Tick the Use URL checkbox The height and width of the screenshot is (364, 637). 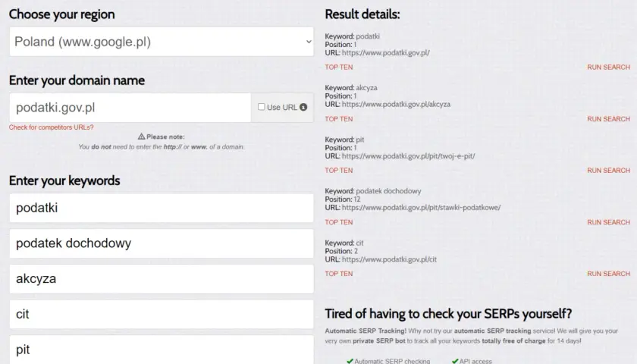pyautogui.click(x=261, y=107)
